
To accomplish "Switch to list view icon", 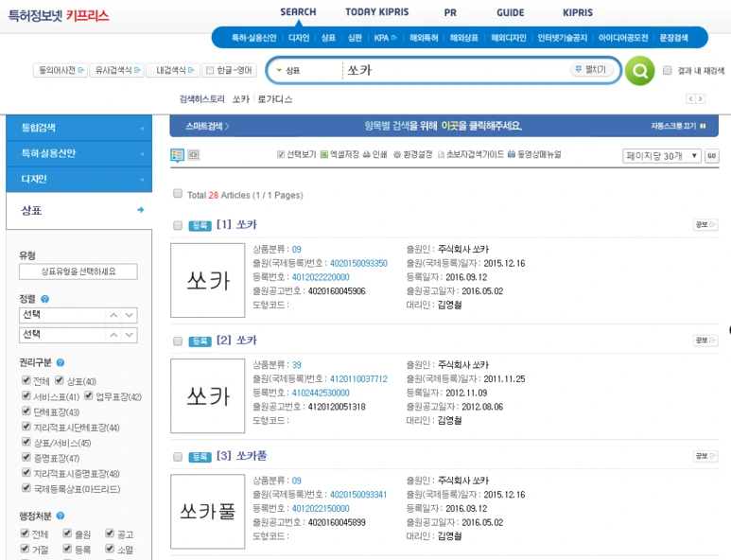I will tap(177, 155).
